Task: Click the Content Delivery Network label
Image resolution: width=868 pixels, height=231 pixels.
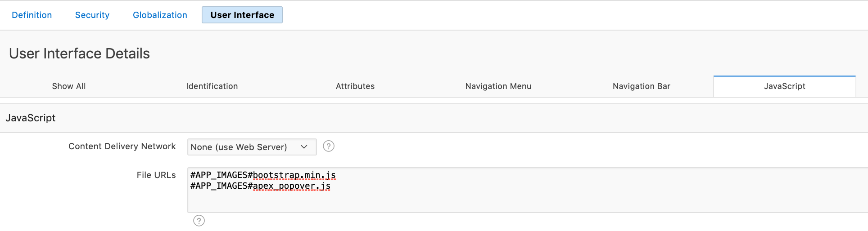Action: point(122,147)
